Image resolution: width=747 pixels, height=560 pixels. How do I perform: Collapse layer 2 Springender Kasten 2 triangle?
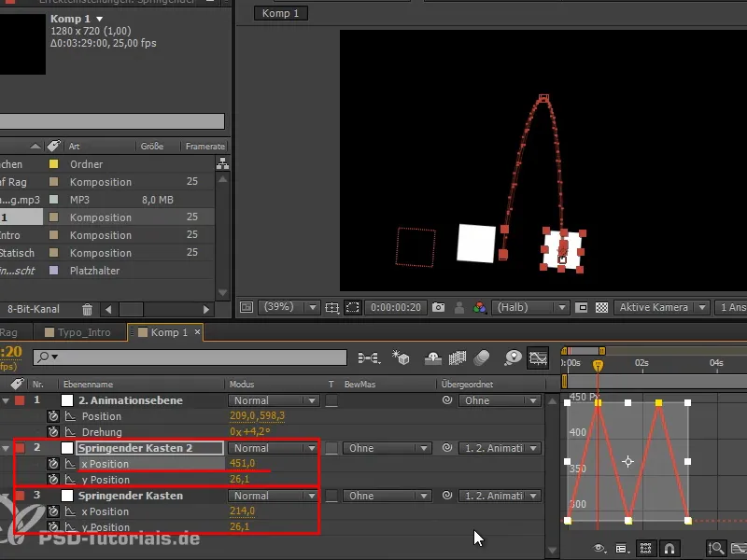[6, 448]
